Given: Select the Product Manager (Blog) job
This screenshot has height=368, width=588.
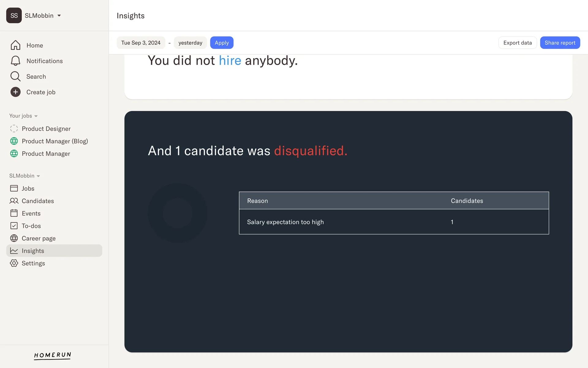Looking at the screenshot, I should click(55, 141).
